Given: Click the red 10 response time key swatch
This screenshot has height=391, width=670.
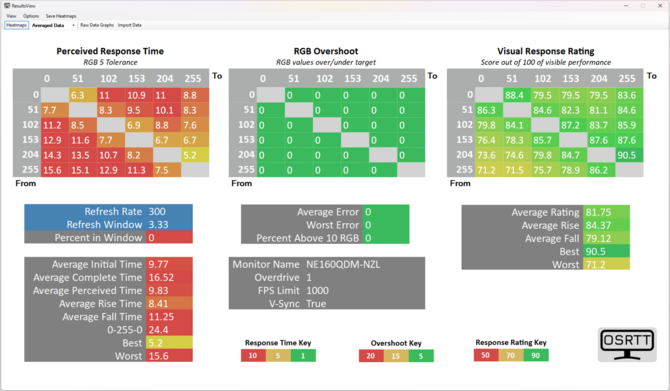Looking at the screenshot, I should (253, 356).
